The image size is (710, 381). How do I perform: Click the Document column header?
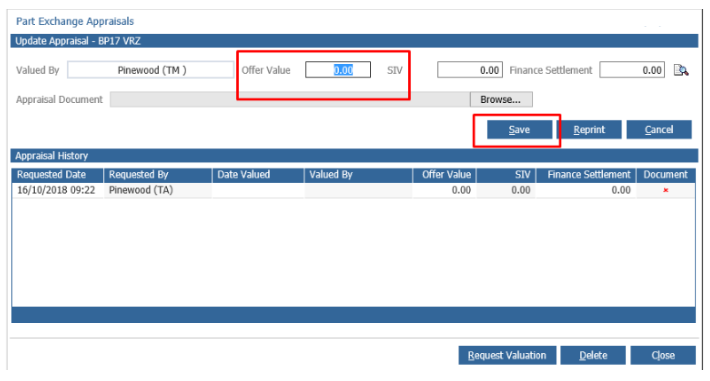click(666, 175)
